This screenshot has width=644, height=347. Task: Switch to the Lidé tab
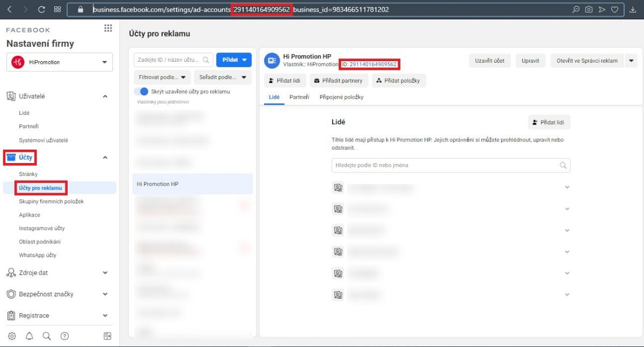[274, 97]
